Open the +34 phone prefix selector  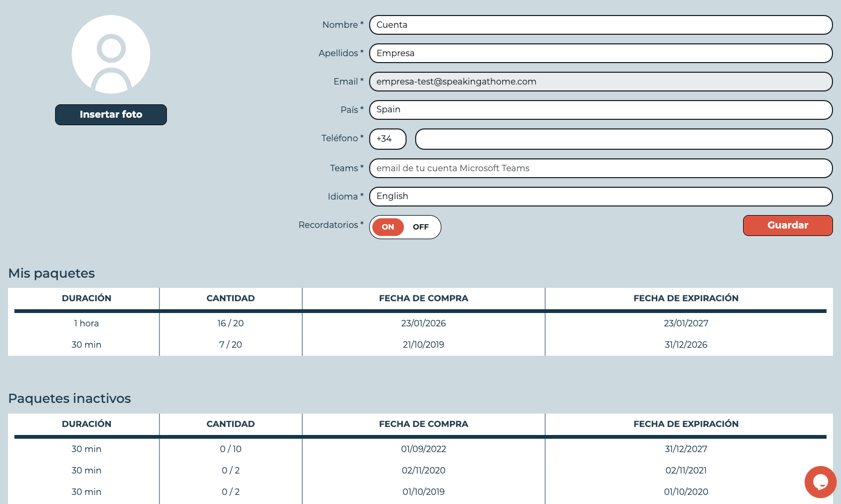(388, 139)
